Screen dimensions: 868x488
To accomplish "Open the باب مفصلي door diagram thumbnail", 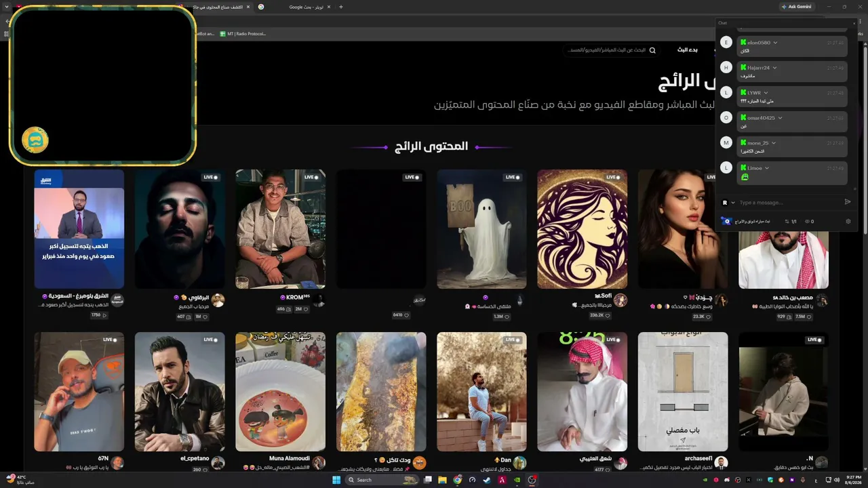I will click(683, 392).
